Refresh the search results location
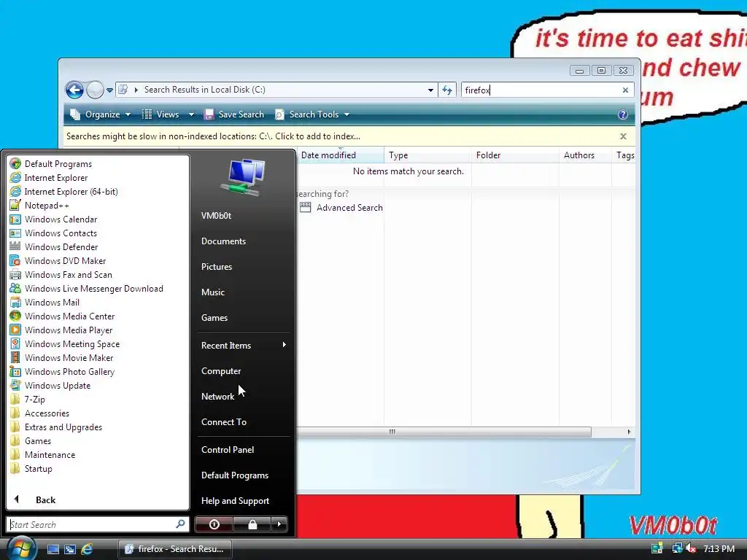The image size is (747, 560). tap(447, 90)
